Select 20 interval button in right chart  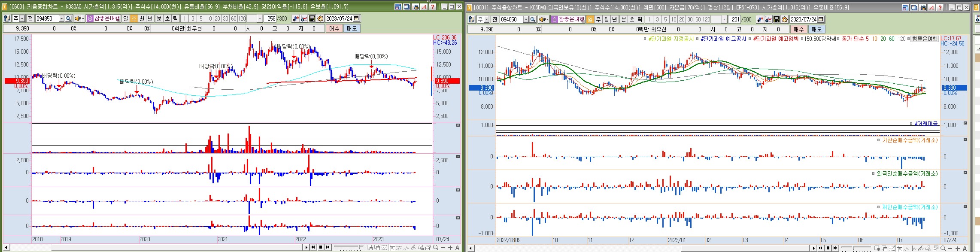tap(682, 19)
